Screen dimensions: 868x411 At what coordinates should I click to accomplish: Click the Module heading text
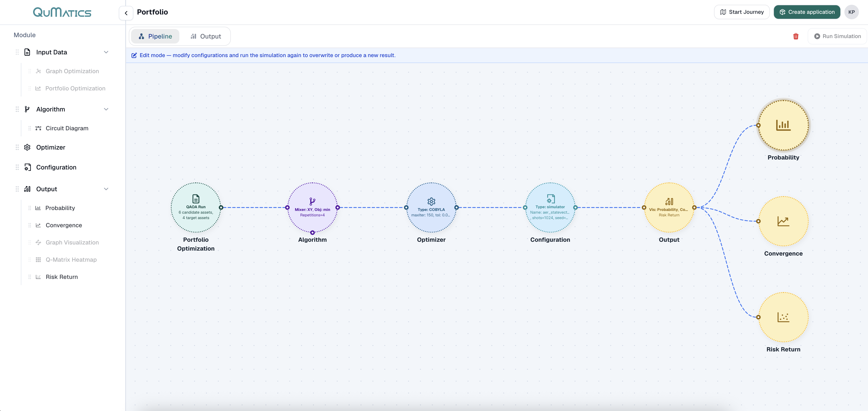pyautogui.click(x=24, y=35)
